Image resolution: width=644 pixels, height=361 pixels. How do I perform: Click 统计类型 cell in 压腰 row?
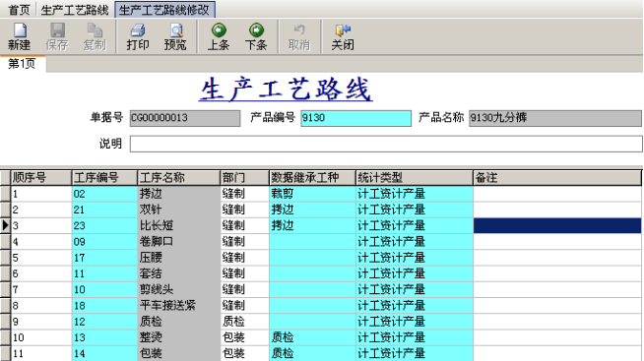click(x=415, y=258)
